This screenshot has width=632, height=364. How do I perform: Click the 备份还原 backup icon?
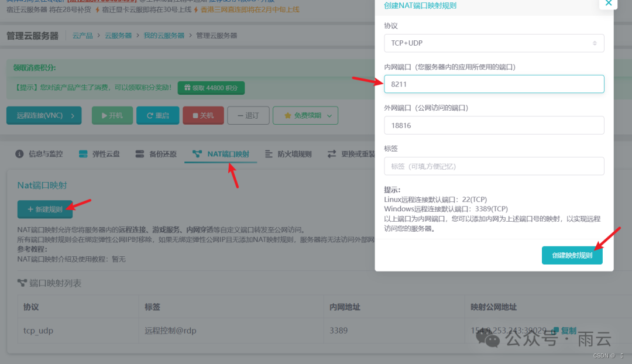coord(139,154)
